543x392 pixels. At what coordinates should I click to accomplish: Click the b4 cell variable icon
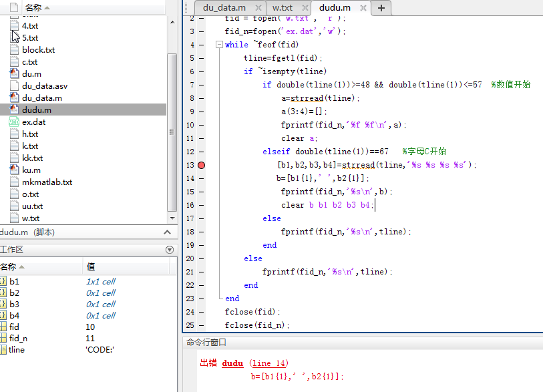(x=3, y=315)
